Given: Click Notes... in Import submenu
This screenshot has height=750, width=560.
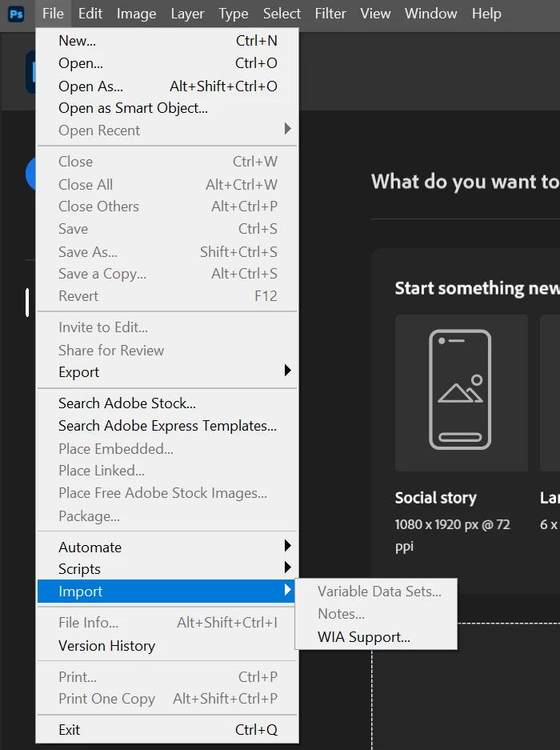Looking at the screenshot, I should click(x=376, y=614).
